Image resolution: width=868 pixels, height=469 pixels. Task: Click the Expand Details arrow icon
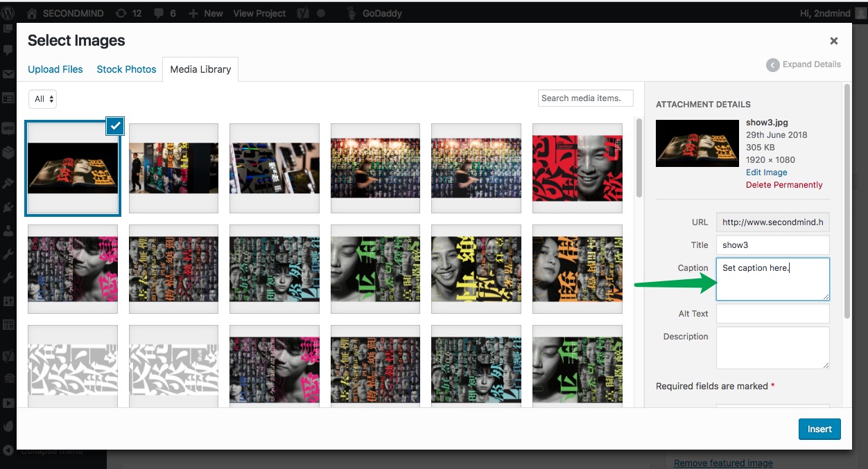coord(772,64)
